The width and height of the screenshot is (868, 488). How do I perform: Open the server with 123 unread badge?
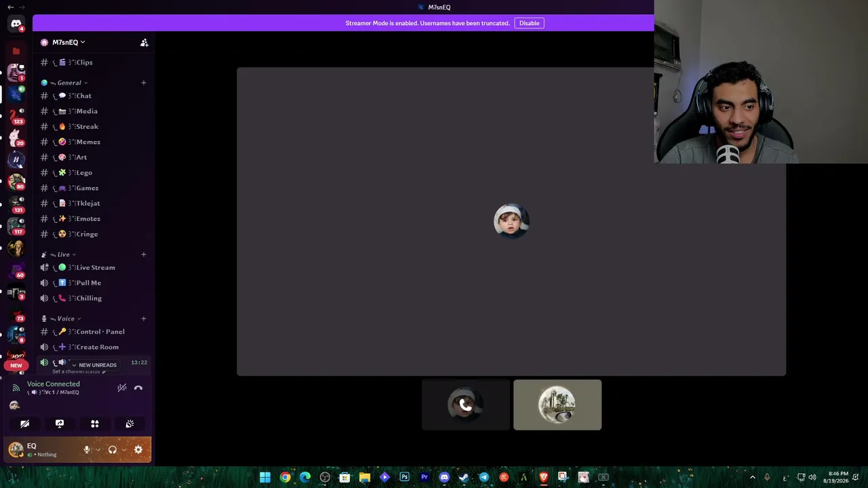tap(16, 116)
